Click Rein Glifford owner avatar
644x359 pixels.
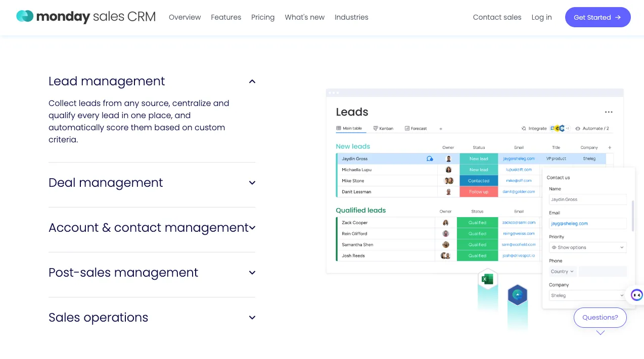pyautogui.click(x=445, y=234)
